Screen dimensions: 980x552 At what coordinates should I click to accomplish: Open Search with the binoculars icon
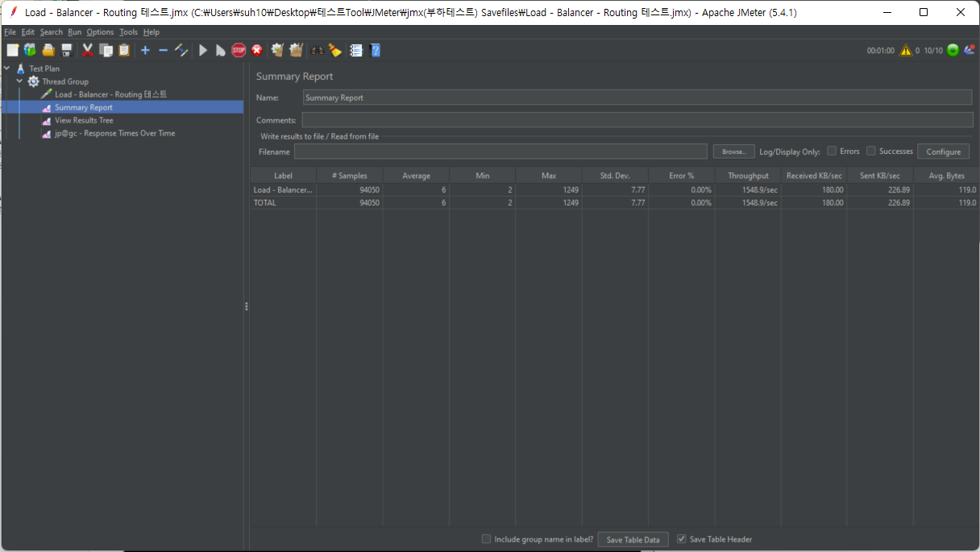318,51
